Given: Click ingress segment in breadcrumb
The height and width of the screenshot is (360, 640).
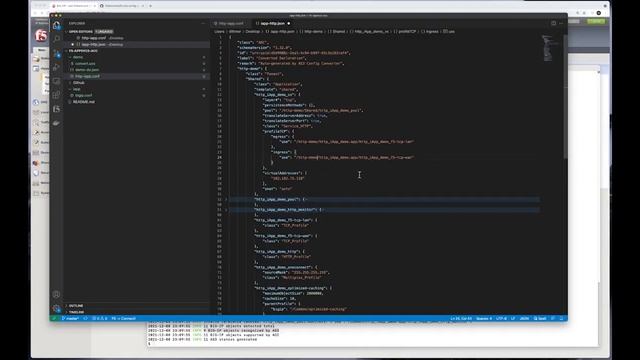Looking at the screenshot, I should pos(430,31).
